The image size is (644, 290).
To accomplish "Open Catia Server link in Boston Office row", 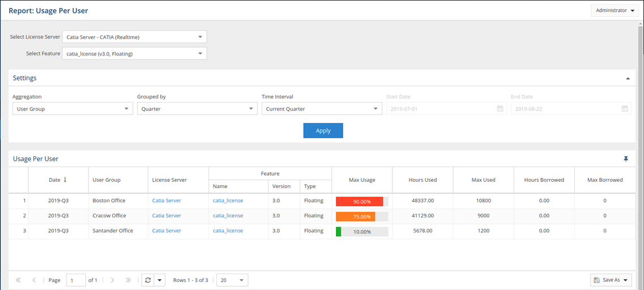I will (167, 201).
